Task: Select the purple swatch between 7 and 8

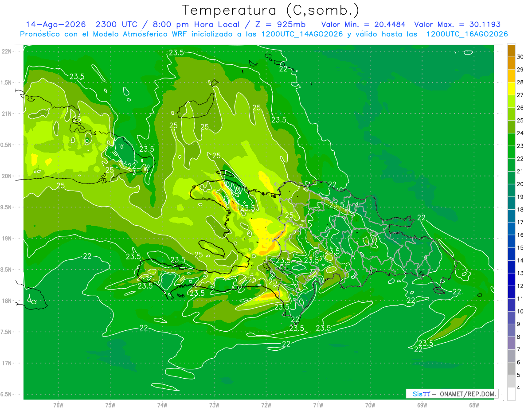Action: tap(511, 343)
